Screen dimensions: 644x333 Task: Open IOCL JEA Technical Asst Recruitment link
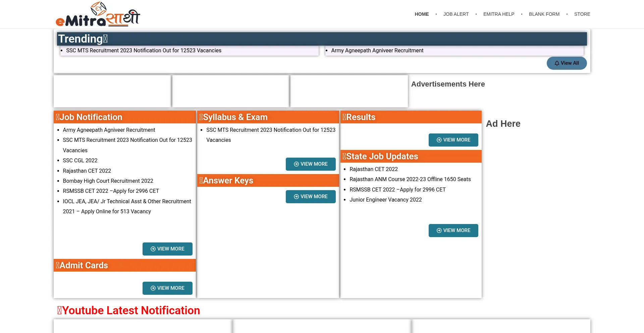[x=127, y=201]
